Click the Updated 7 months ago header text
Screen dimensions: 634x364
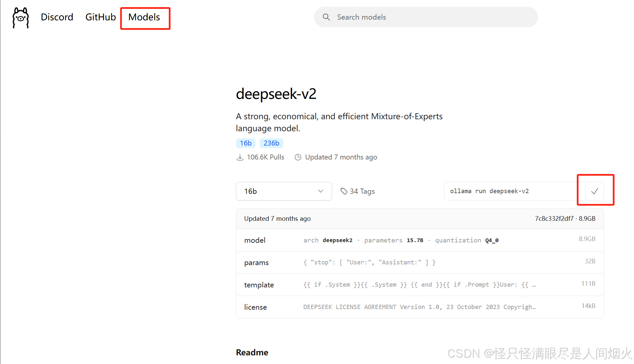point(277,218)
